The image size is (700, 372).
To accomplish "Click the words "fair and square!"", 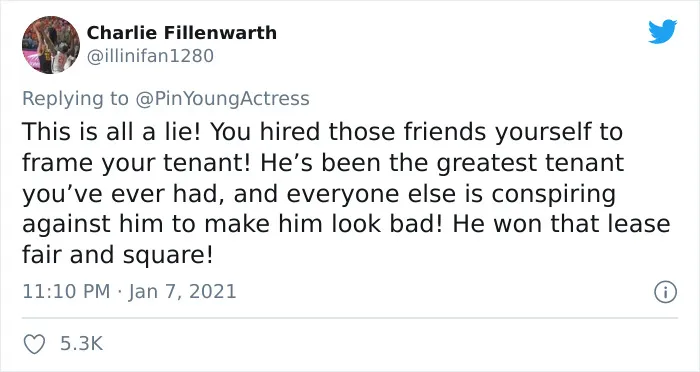I will [x=117, y=255].
